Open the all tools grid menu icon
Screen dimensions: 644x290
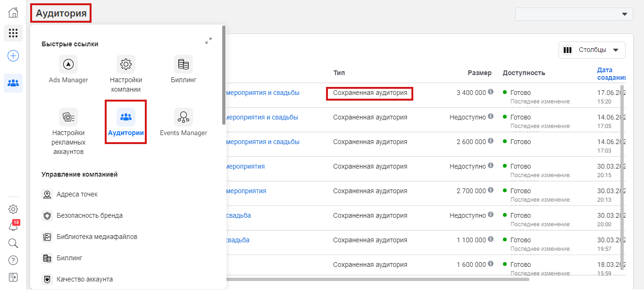tap(13, 33)
